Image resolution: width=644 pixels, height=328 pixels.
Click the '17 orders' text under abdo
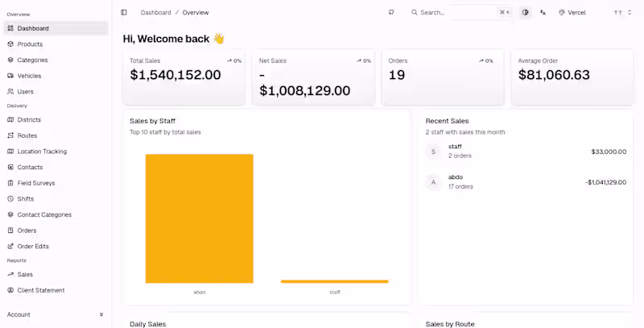(460, 187)
